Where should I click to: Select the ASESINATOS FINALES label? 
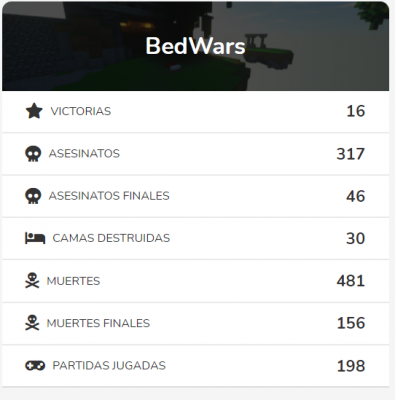coord(109,196)
